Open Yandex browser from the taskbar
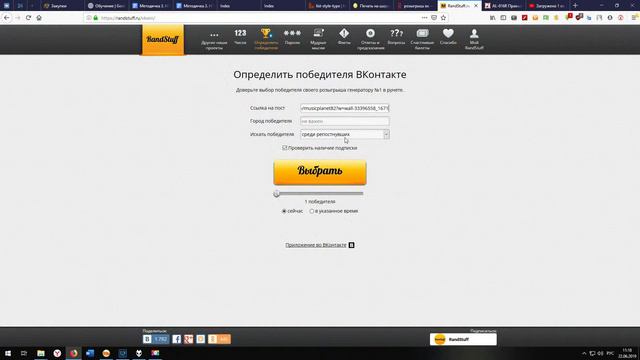640x360 pixels. (57, 353)
